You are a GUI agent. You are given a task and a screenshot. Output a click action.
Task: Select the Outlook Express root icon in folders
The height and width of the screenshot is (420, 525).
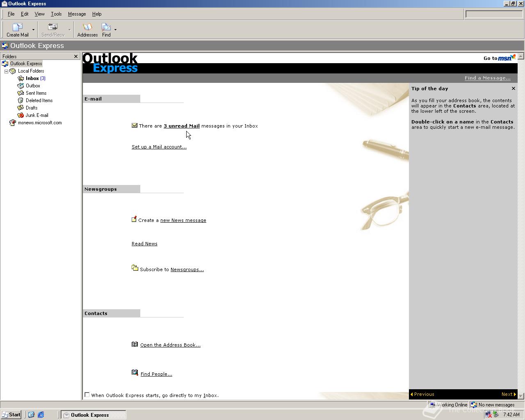point(5,64)
